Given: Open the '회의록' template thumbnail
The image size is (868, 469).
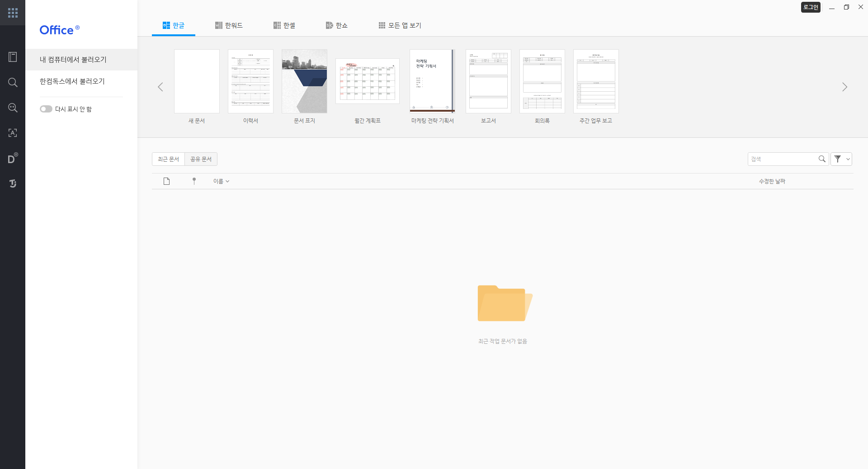Looking at the screenshot, I should [x=542, y=81].
